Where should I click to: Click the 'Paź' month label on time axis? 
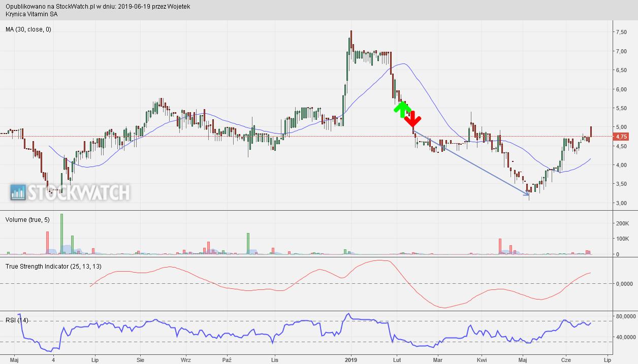click(x=228, y=359)
